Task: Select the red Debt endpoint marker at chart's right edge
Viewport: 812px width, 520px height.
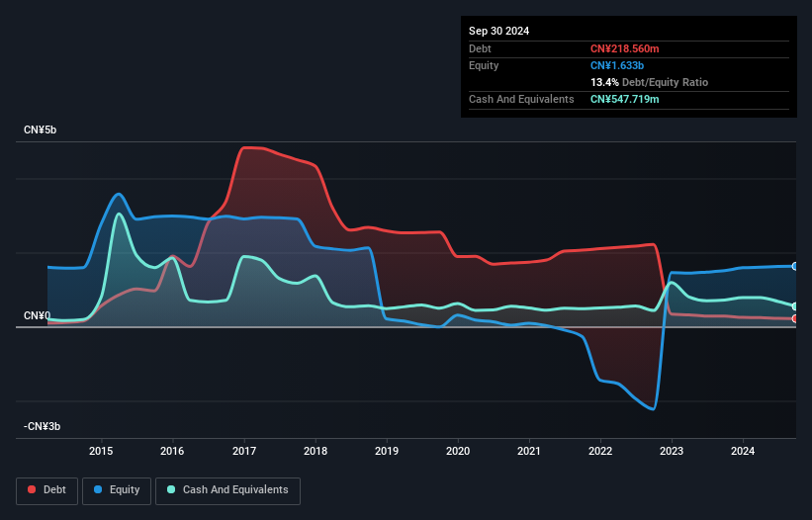Action: pos(795,318)
